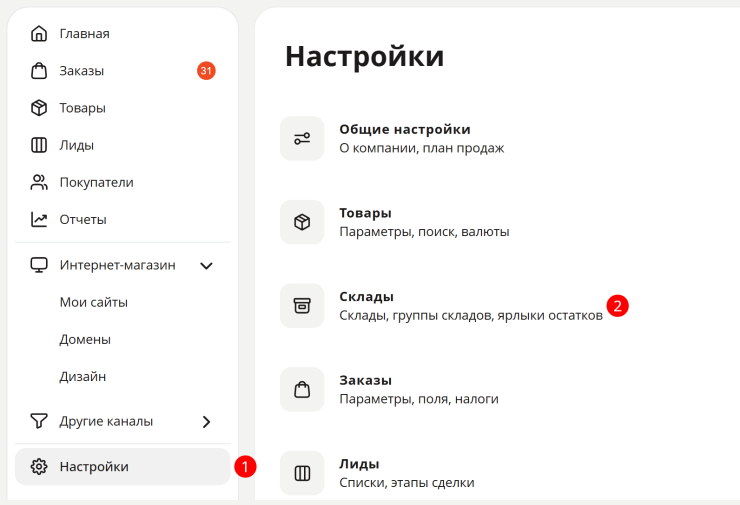The height and width of the screenshot is (505, 740).
Task: Select Настройки in the sidebar
Action: point(123,467)
